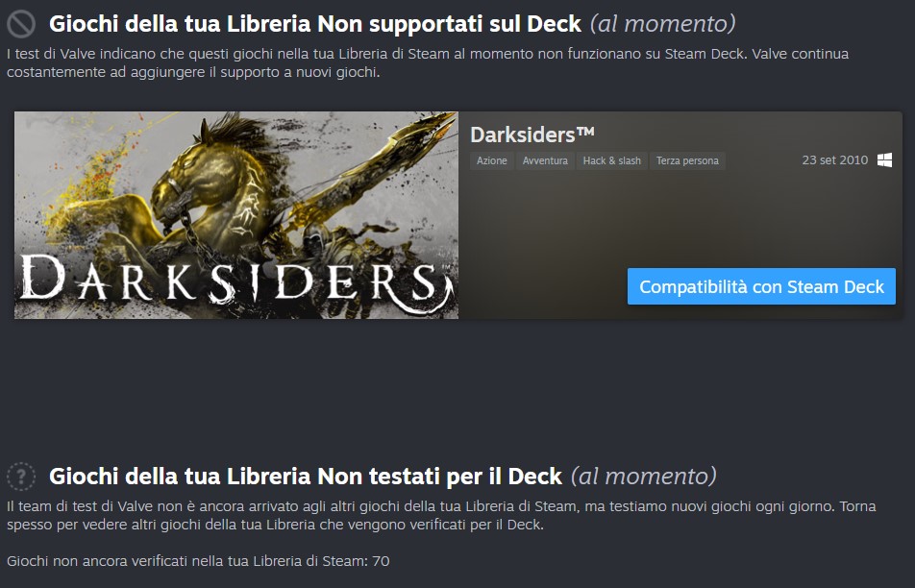This screenshot has height=588, width=915.
Task: Click the Valve test description paragraph
Action: [428, 63]
